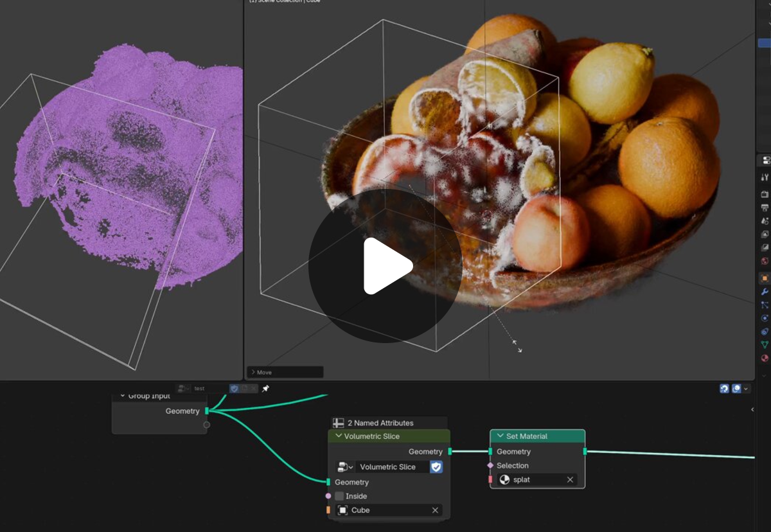Image resolution: width=771 pixels, height=532 pixels.
Task: Toggle fake user shield for test node tree
Action: [235, 389]
